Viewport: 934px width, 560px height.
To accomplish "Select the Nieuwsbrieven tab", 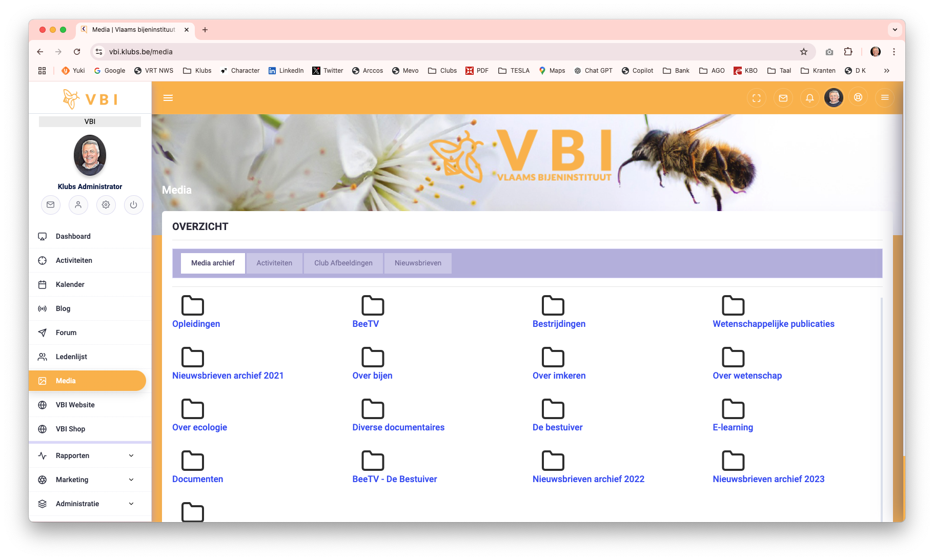I will tap(418, 263).
